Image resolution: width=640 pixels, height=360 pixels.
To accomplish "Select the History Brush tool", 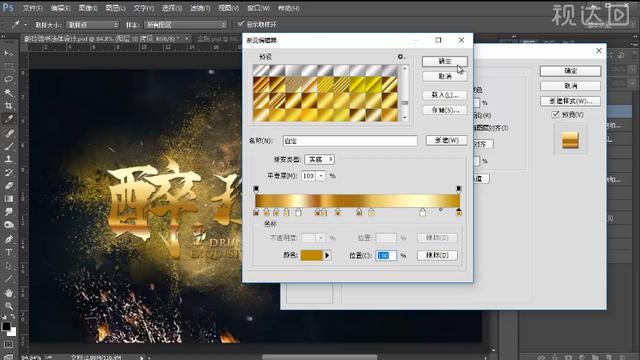I will click(x=8, y=172).
